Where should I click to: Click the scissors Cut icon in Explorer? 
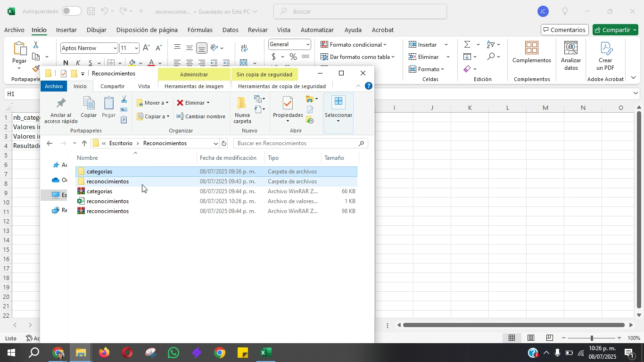click(124, 99)
